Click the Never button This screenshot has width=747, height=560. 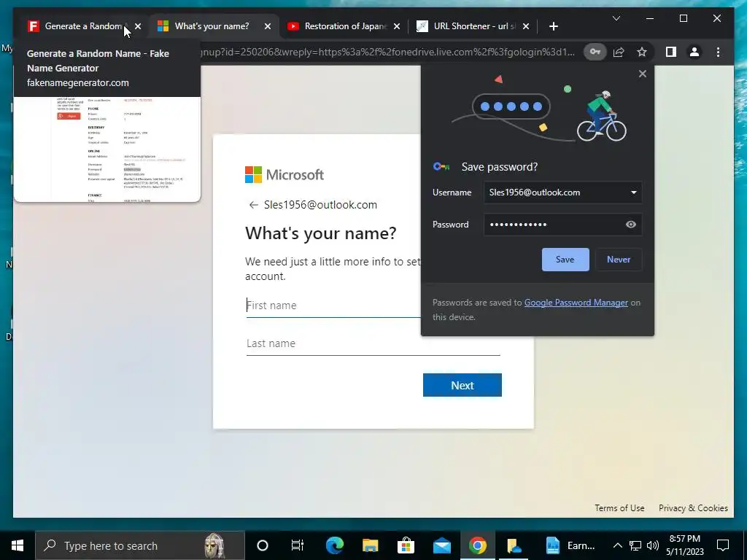point(619,260)
